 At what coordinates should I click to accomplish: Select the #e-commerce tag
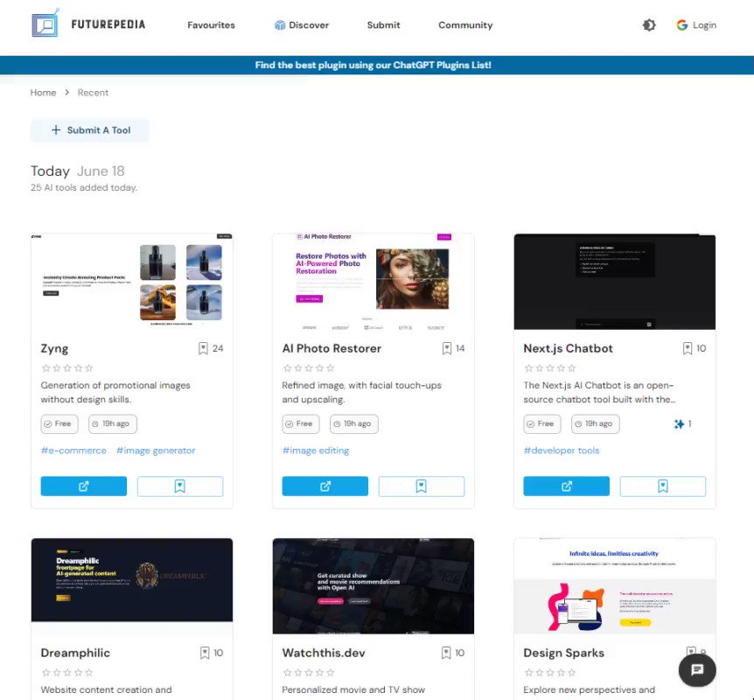[73, 451]
